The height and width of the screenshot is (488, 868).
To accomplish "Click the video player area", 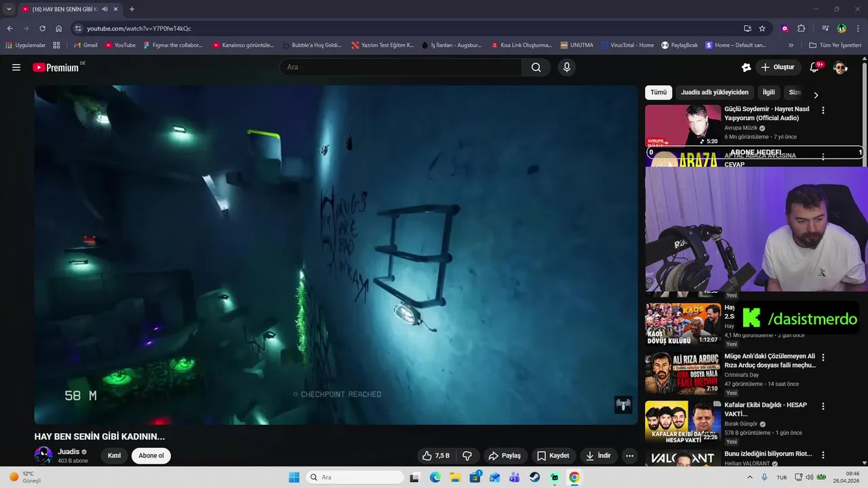I will tap(336, 255).
